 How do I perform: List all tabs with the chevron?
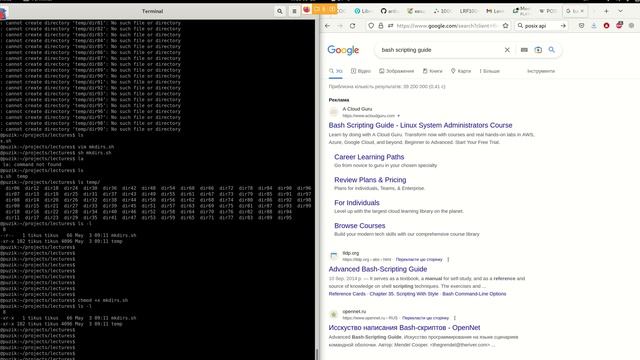coord(620,11)
